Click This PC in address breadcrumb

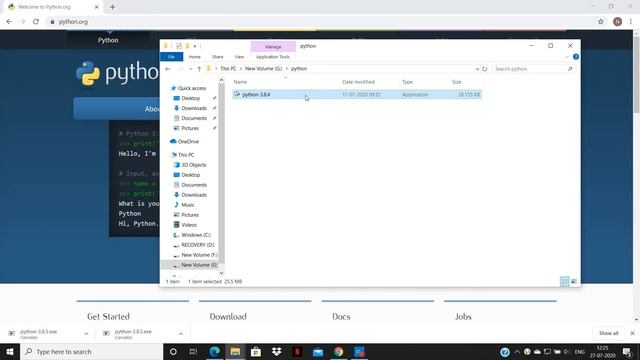pyautogui.click(x=228, y=69)
